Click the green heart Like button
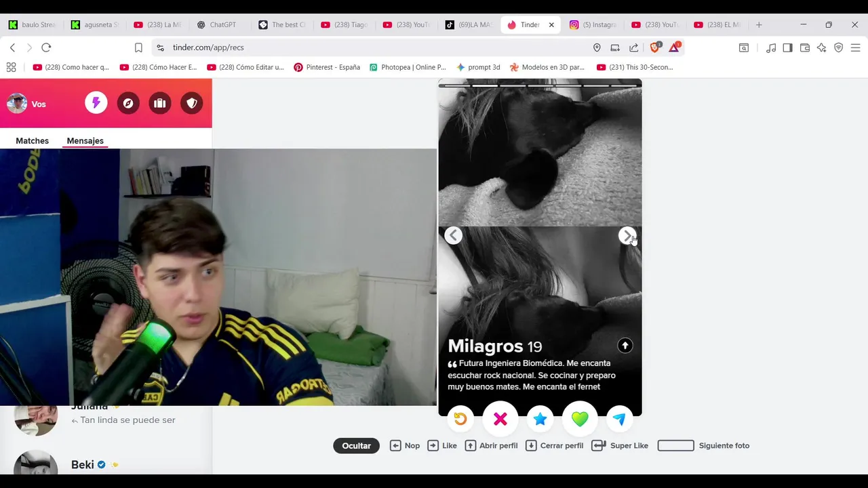 (580, 419)
